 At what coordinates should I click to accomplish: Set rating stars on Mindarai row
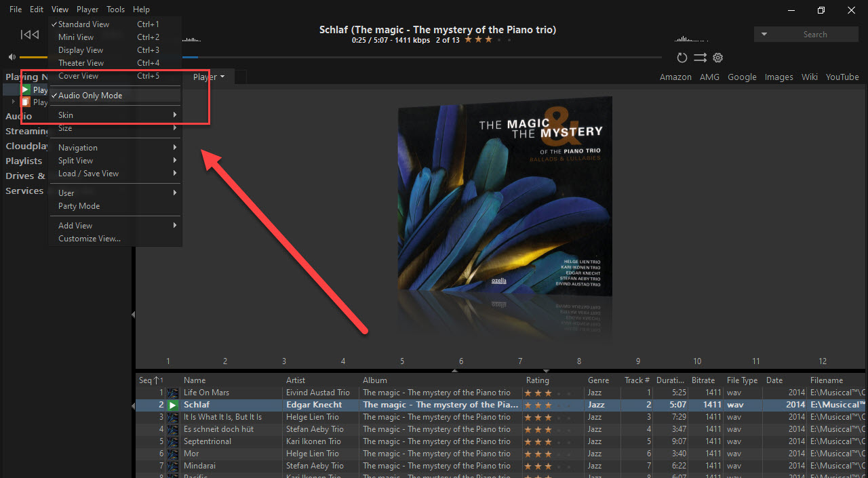coord(547,466)
